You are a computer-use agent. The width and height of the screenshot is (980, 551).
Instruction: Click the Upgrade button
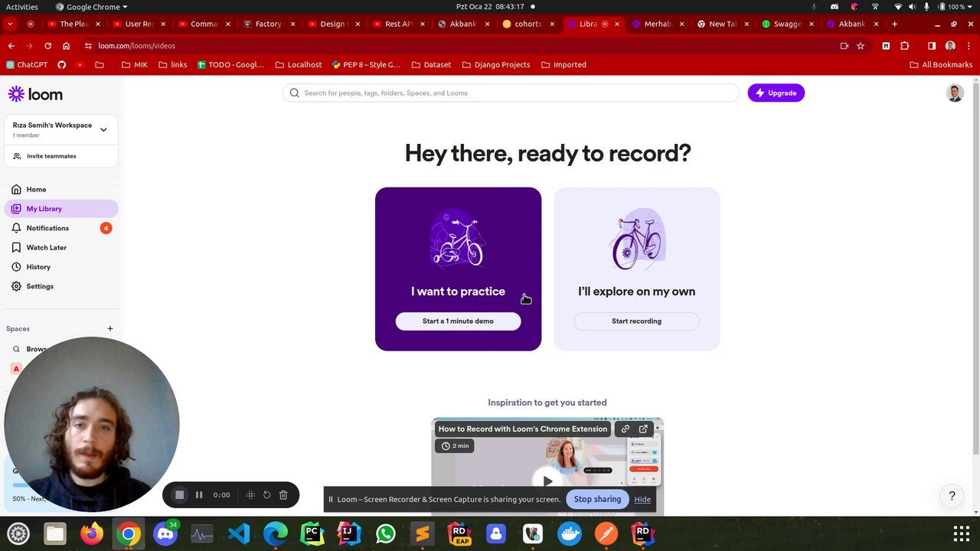coord(776,93)
